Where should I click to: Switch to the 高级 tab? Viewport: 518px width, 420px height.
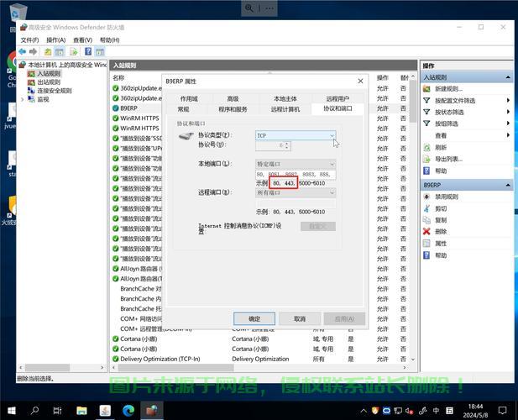233,98
